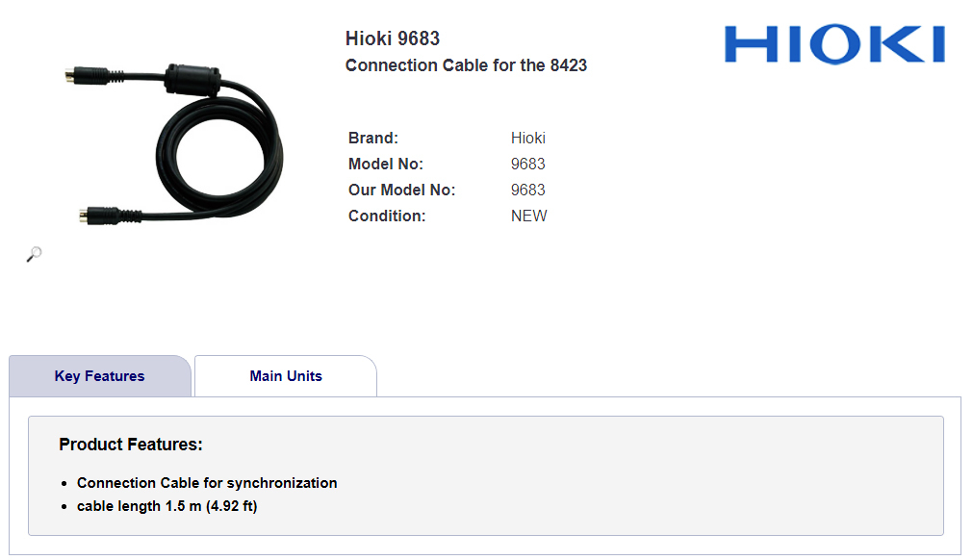Screen dimensions: 973x560
Task: Click the Condition label
Action: [387, 216]
